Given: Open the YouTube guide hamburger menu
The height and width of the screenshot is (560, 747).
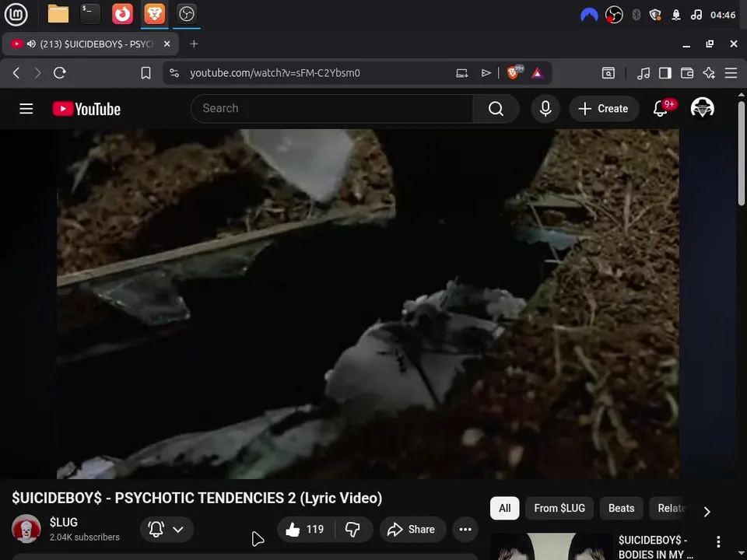Looking at the screenshot, I should tap(26, 109).
